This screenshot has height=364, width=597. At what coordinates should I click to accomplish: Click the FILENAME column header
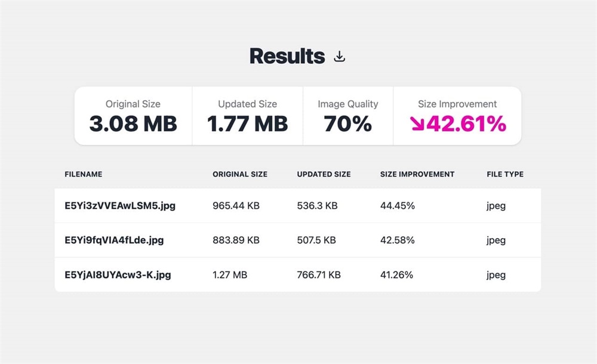tap(84, 174)
